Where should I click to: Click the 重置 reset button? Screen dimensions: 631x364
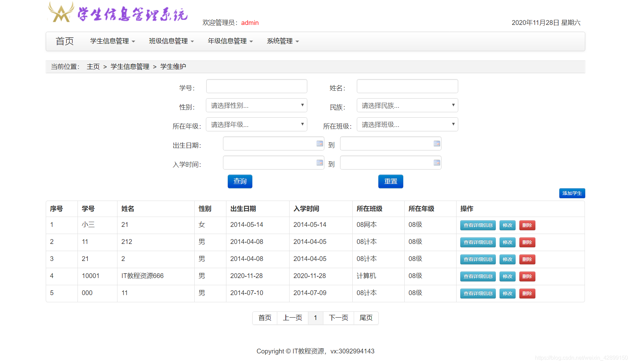[x=391, y=181]
